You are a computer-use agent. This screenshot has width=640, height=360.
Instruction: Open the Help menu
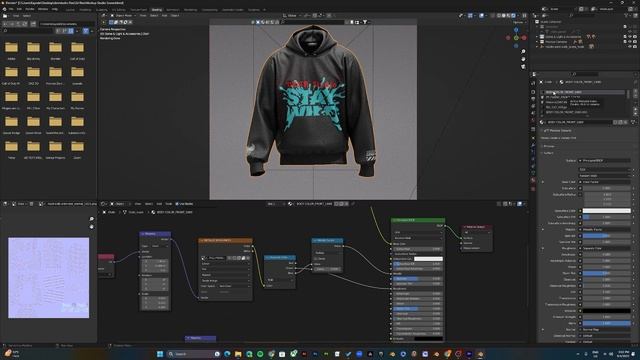pos(55,9)
